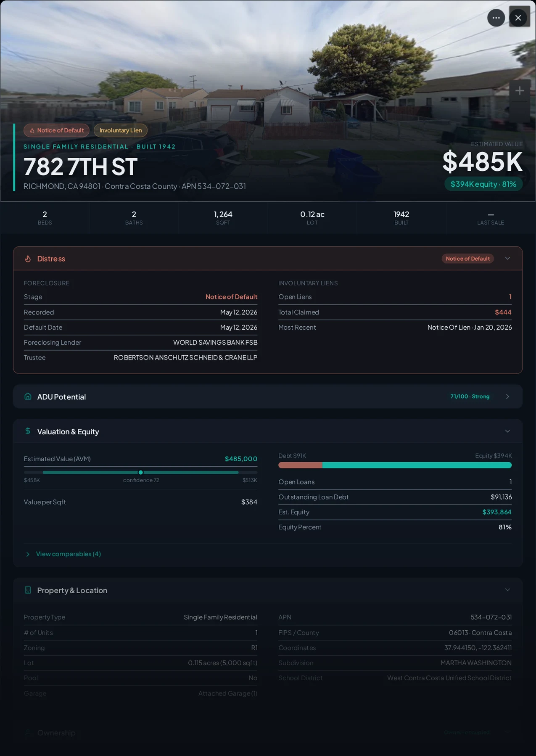This screenshot has width=536, height=756.
Task: Click the Ownership section icon
Action: [28, 732]
